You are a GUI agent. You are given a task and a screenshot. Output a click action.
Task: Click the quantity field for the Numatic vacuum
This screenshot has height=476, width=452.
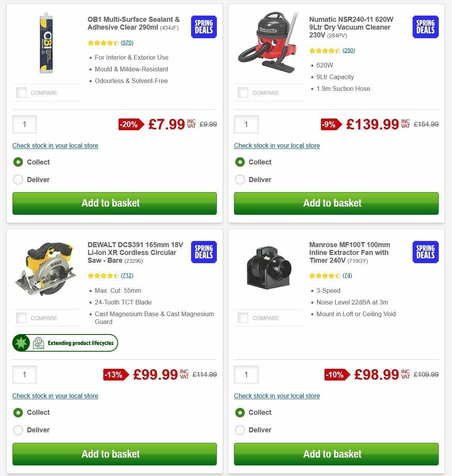(x=246, y=124)
